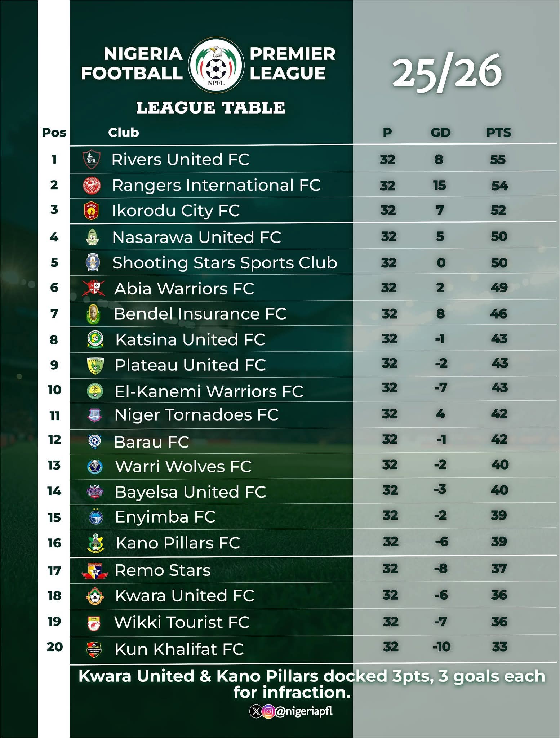
Task: Click the Kano Pillars FC crest
Action: (95, 543)
